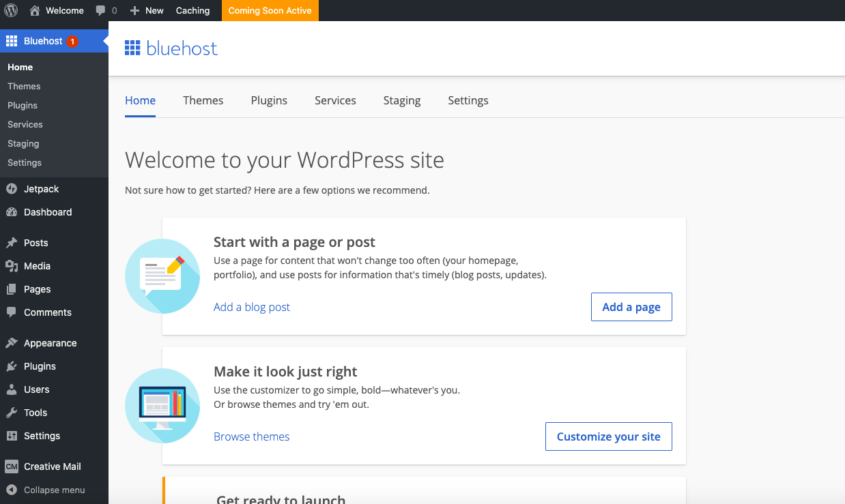The height and width of the screenshot is (504, 845).
Task: Open the Settings tab
Action: coord(468,100)
